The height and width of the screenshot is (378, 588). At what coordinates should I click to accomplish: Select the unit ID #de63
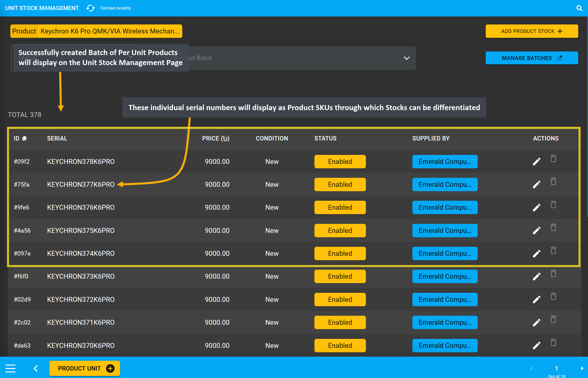coord(22,346)
